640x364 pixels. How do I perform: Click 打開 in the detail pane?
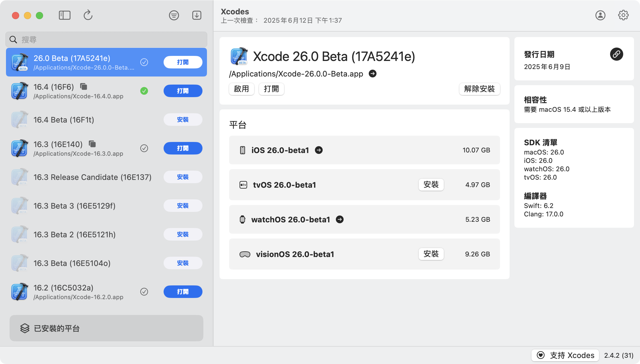point(271,89)
